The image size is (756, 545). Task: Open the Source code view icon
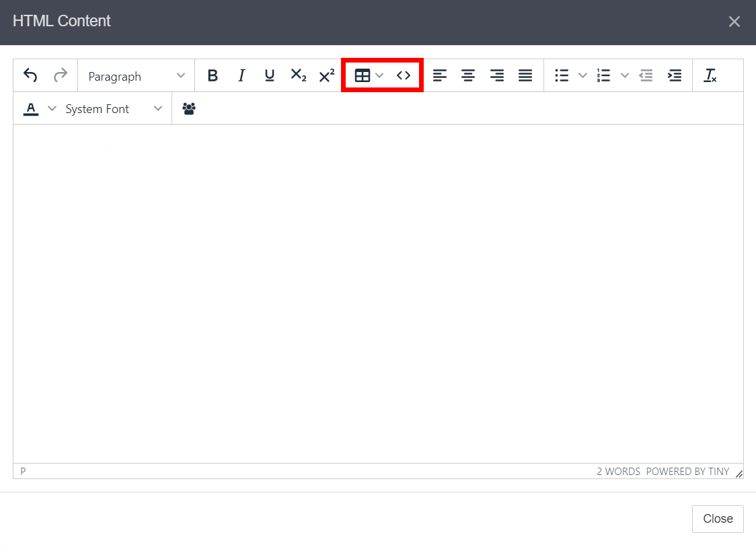coord(404,75)
